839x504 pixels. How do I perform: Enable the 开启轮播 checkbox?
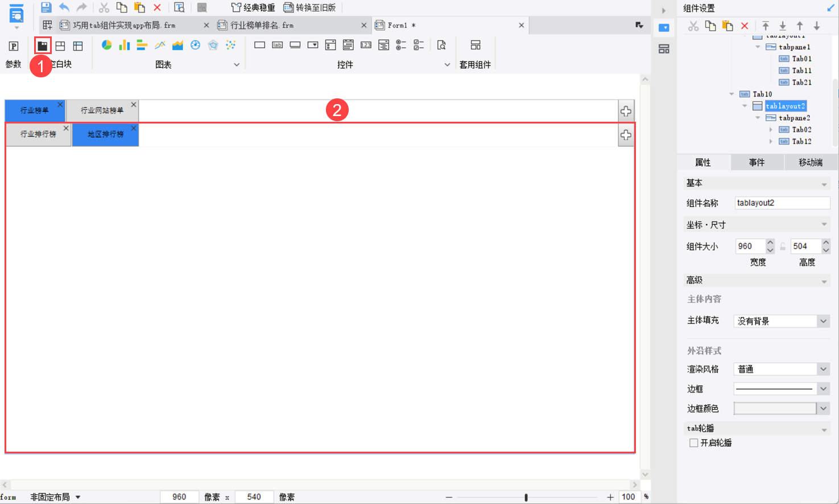pyautogui.click(x=693, y=443)
